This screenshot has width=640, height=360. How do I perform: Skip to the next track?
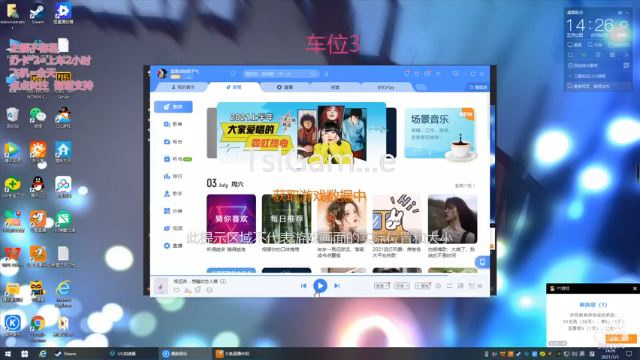click(x=337, y=286)
